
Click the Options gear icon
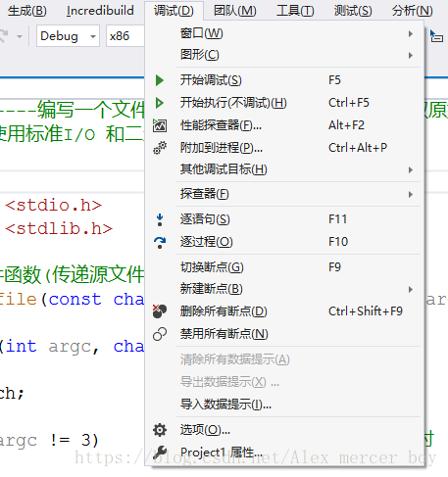[x=160, y=430]
